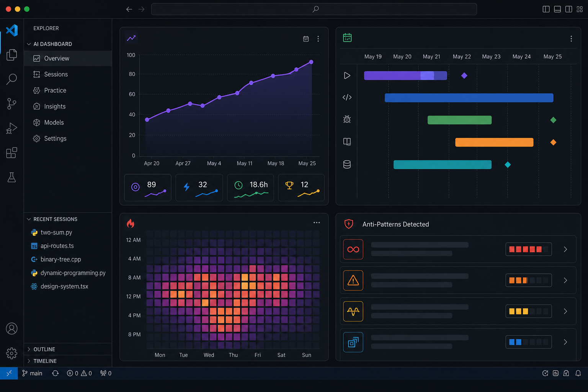Image resolution: width=588 pixels, height=392 pixels.
Task: Click the purple Gantt bar in play row
Action: pyautogui.click(x=405, y=75)
